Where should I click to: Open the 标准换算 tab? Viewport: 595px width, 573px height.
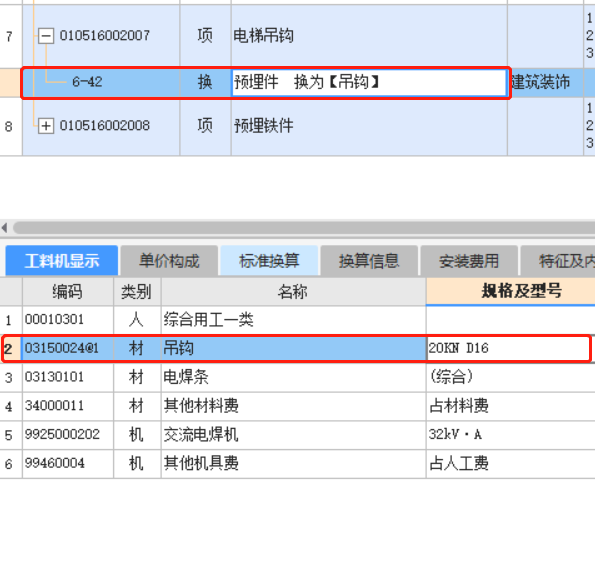(269, 261)
